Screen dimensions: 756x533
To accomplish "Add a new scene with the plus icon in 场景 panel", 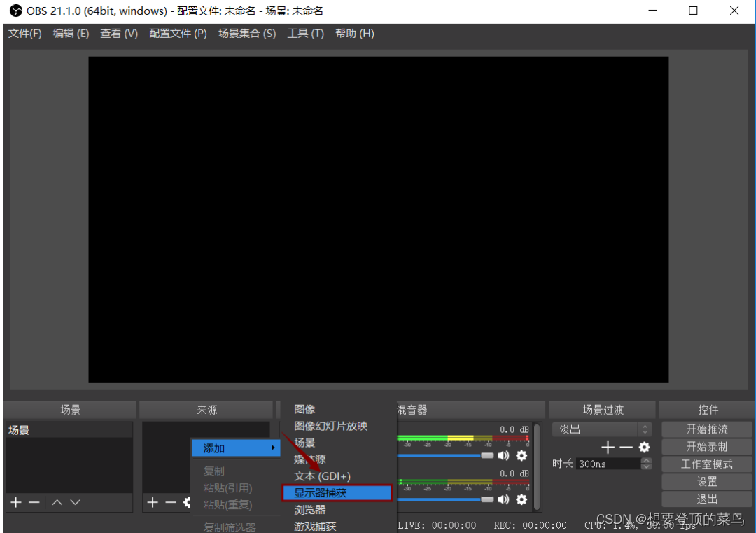I will pos(16,502).
